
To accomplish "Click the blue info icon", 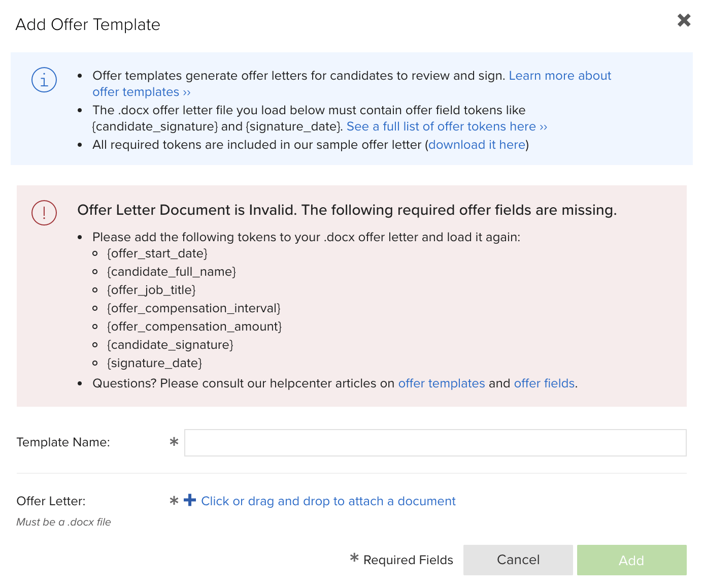I will [x=44, y=80].
